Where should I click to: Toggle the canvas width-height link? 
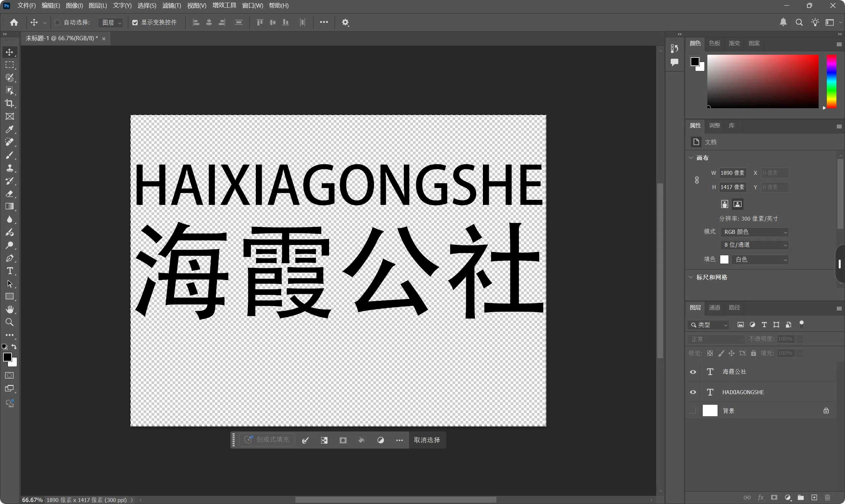point(697,180)
